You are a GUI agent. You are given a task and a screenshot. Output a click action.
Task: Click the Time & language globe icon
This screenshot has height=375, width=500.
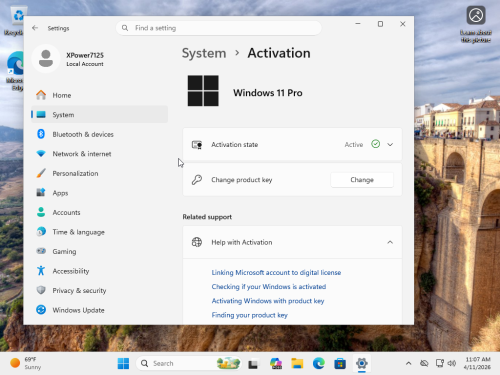tap(41, 232)
